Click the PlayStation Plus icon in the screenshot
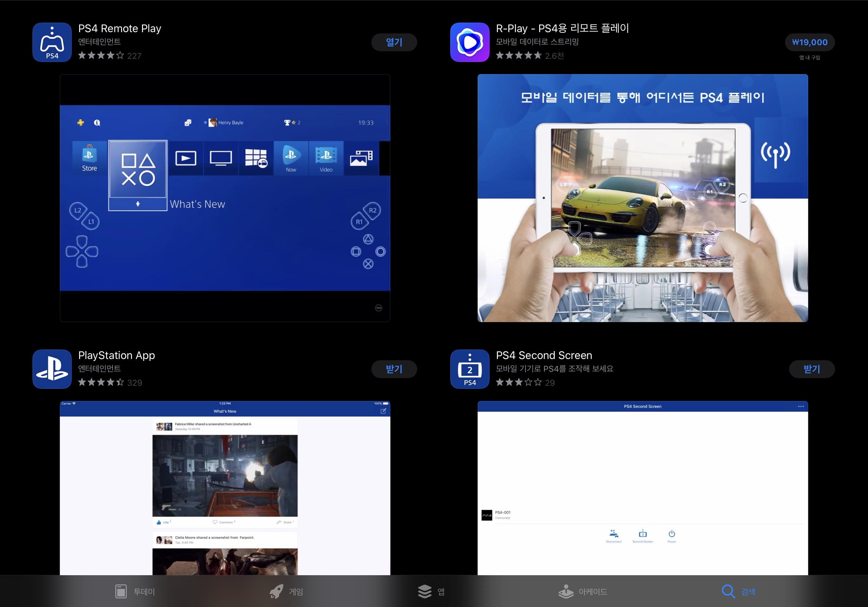Viewport: 868px width, 607px height. click(x=80, y=123)
